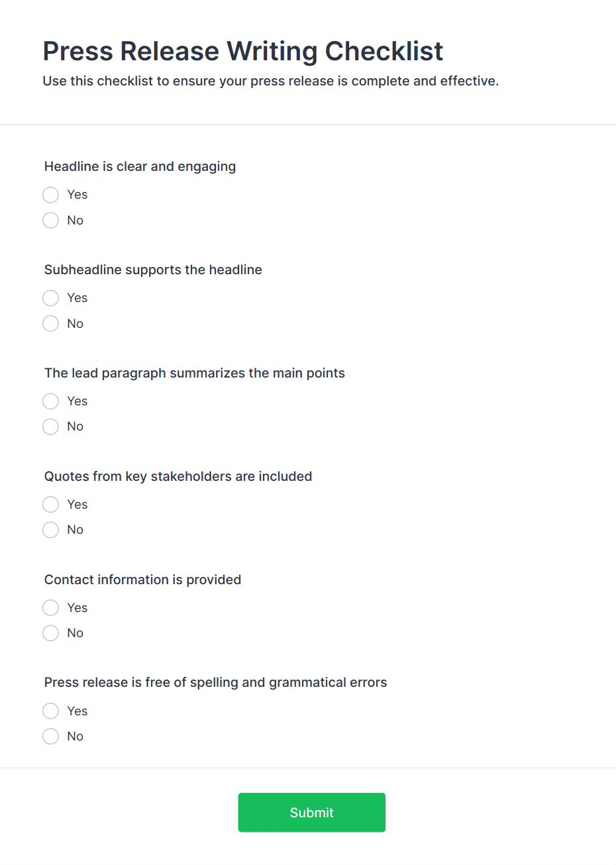This screenshot has width=616, height=865.
Task: Click the 'Subheadline supports the headline' question label
Action: point(153,270)
